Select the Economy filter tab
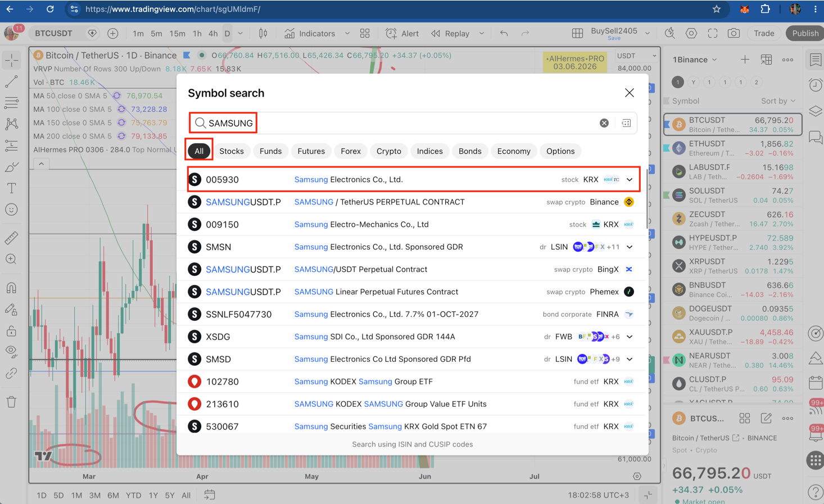 click(x=514, y=151)
